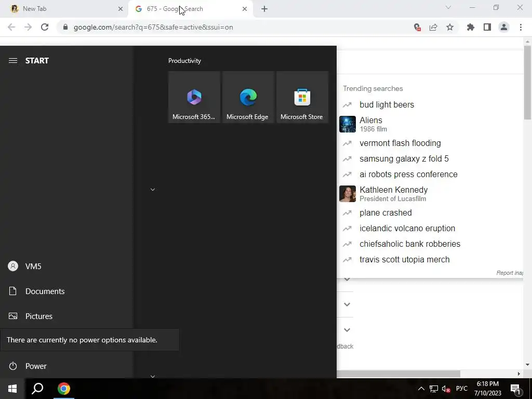Bookmark this page with star icon
The width and height of the screenshot is (532, 399).
click(450, 27)
